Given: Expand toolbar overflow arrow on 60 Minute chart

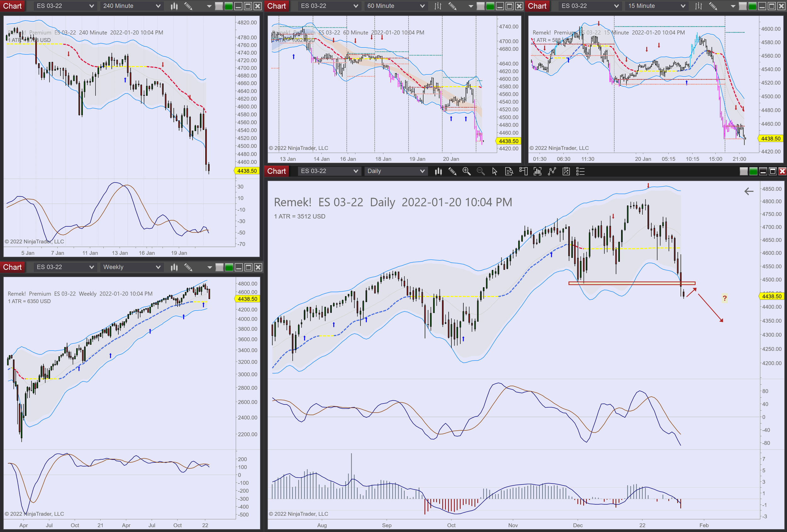Looking at the screenshot, I should [471, 6].
